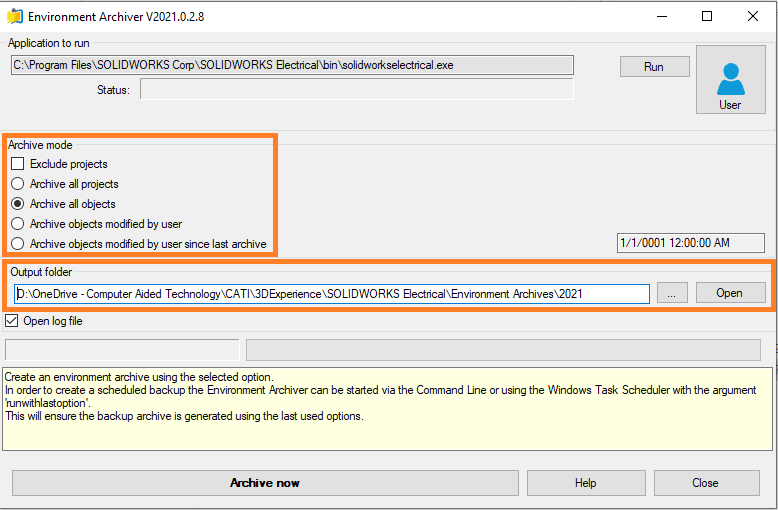Open the Help button
778x510 pixels.
585,483
